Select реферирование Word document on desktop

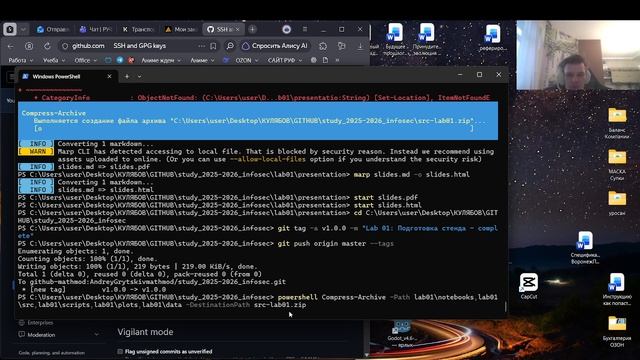pos(492,38)
